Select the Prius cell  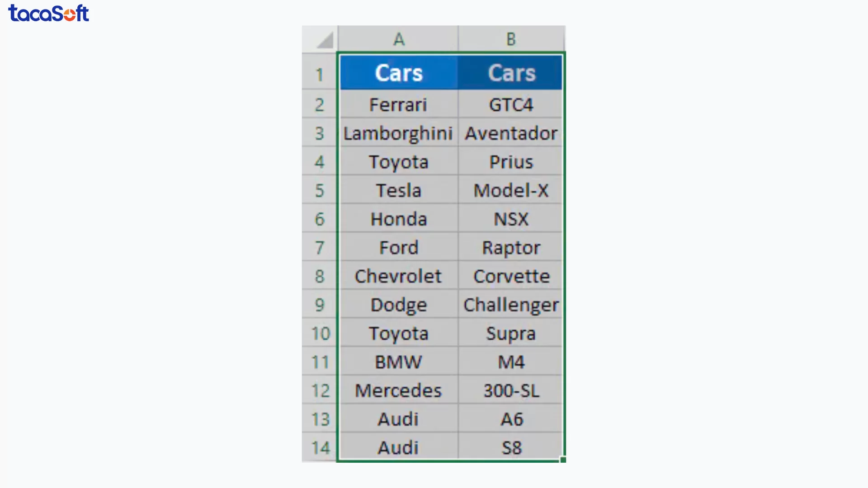coord(510,161)
